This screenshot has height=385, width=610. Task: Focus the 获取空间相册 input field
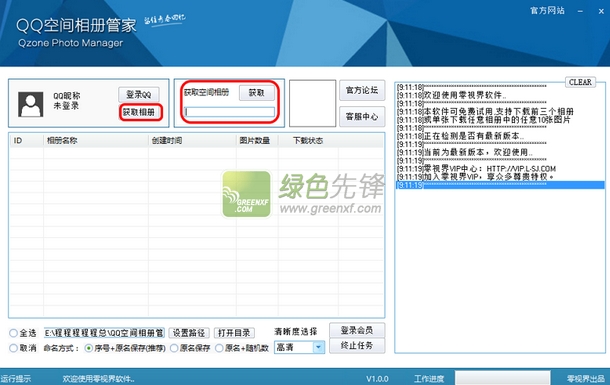click(x=230, y=112)
